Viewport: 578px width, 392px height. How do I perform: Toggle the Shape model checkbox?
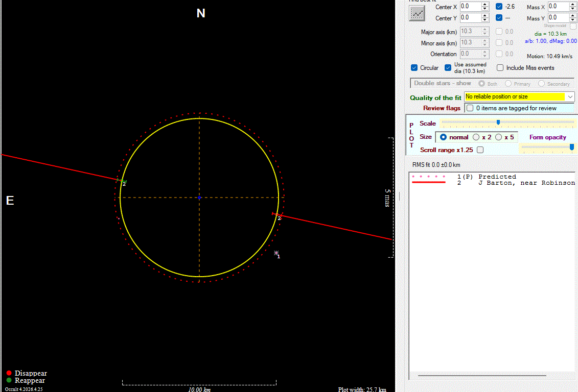coord(573,27)
